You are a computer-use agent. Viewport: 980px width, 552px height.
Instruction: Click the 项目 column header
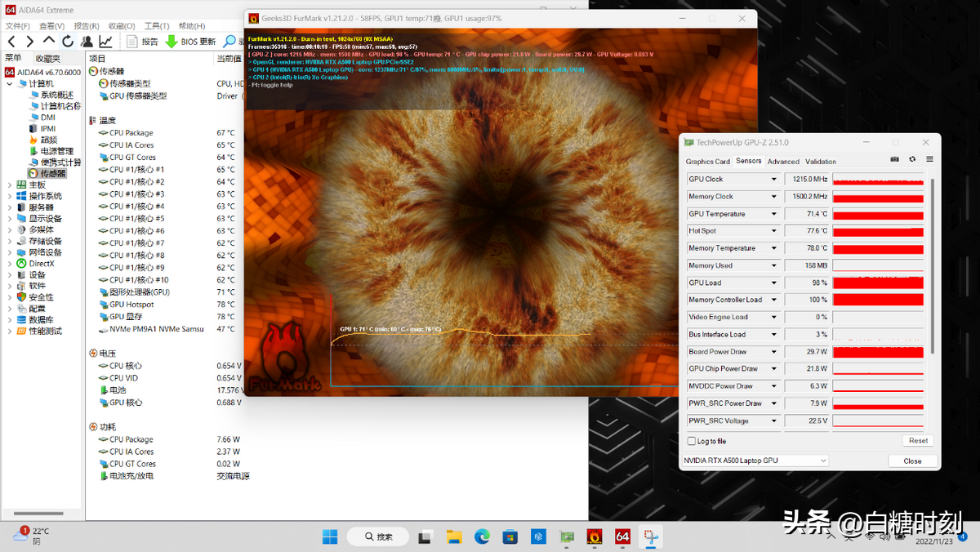97,59
